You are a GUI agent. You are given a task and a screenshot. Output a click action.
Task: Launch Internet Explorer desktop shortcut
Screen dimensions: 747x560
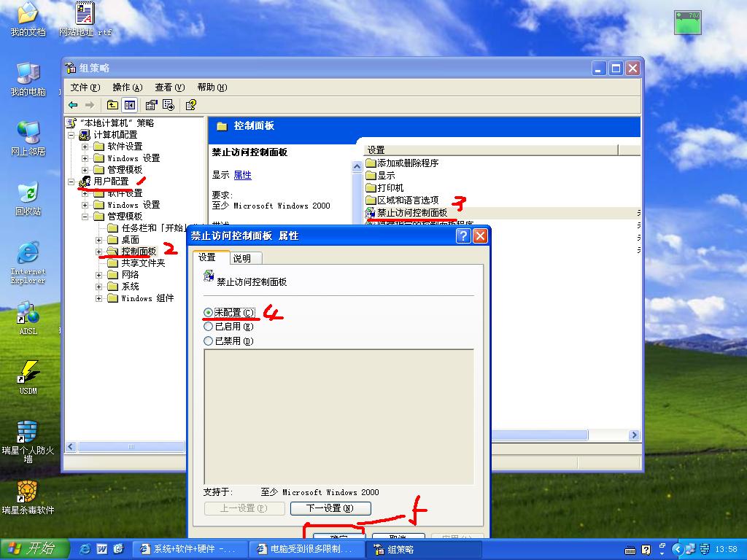coord(28,263)
